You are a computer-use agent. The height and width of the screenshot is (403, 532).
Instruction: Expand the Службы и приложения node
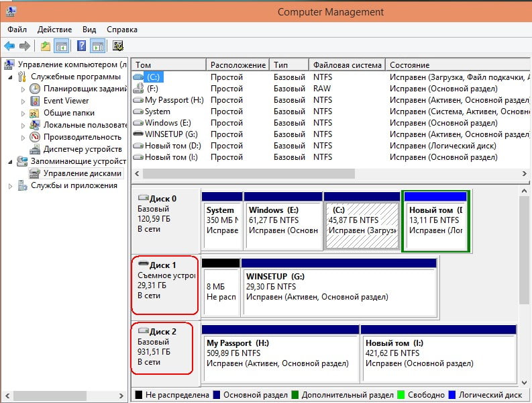[x=11, y=185]
